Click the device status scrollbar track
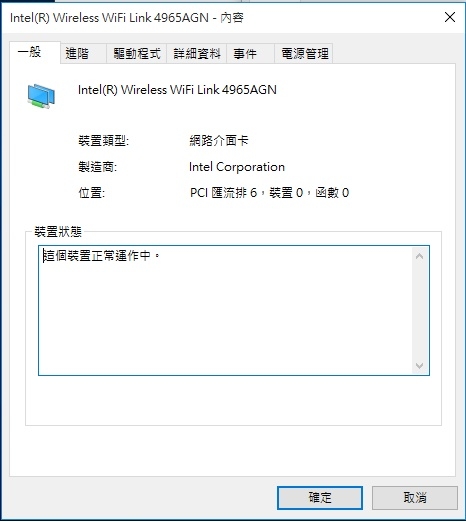This screenshot has height=522, width=466. pyautogui.click(x=420, y=311)
